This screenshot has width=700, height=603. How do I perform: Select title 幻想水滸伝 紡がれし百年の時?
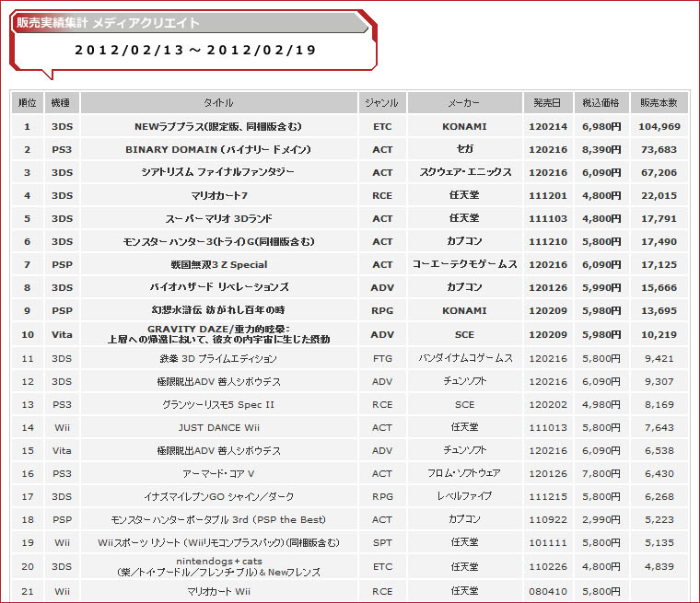pos(219,310)
